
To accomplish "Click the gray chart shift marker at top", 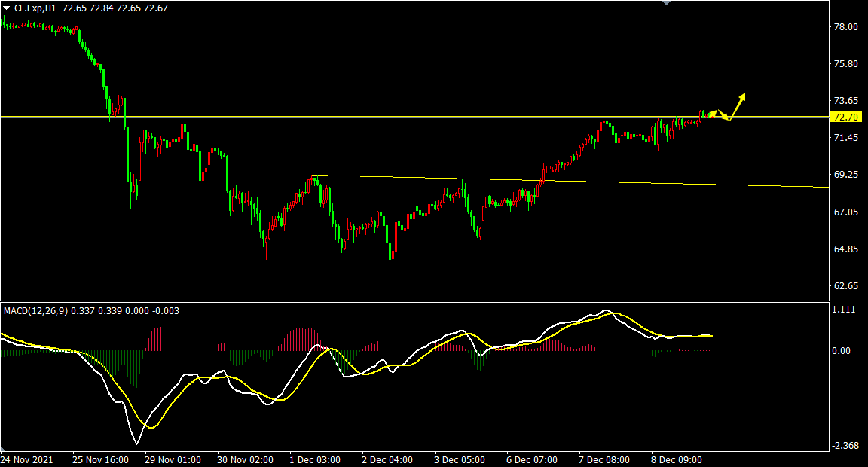I will (x=665, y=3).
